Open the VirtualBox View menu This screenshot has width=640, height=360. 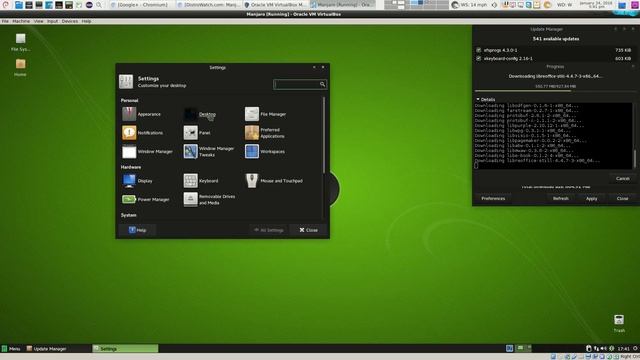point(38,21)
